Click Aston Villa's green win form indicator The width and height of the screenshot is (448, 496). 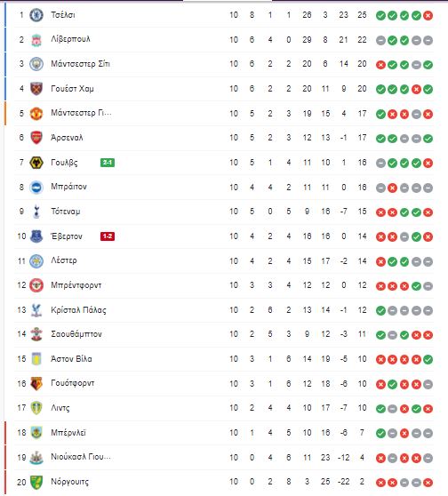428,360
